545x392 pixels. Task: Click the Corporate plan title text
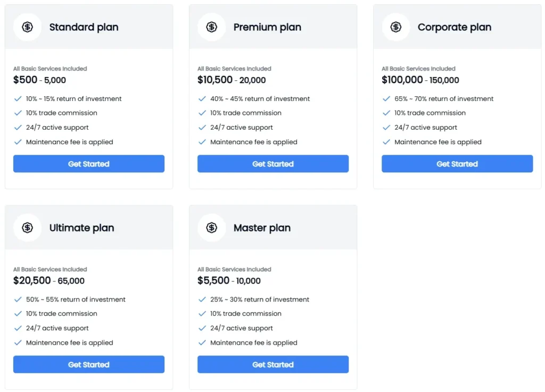click(454, 27)
